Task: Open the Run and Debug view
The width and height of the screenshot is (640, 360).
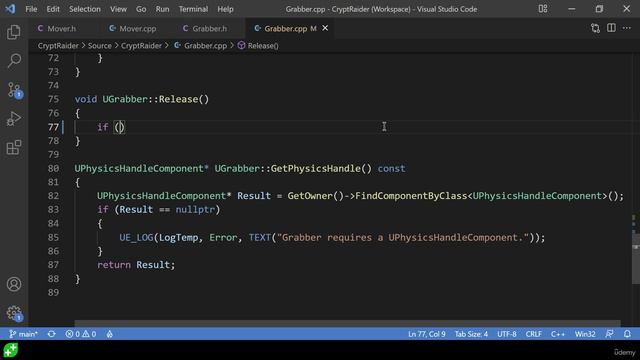Action: pos(14,119)
